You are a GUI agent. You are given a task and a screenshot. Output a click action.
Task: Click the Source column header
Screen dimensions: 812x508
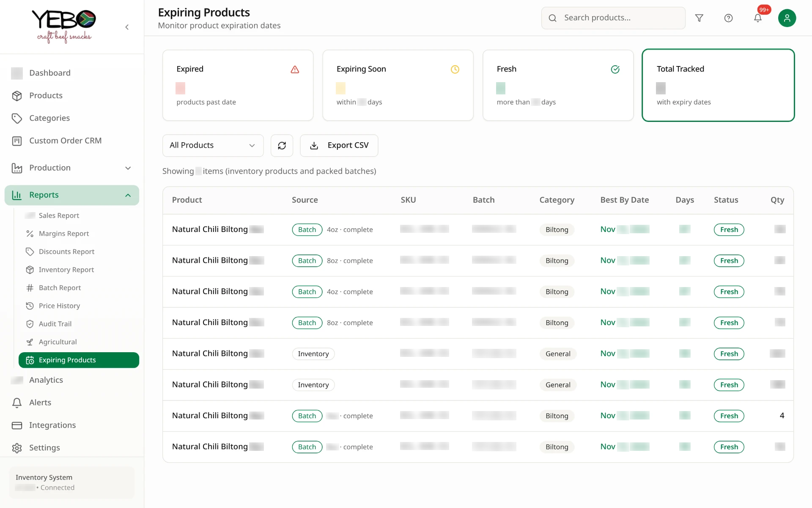point(304,200)
